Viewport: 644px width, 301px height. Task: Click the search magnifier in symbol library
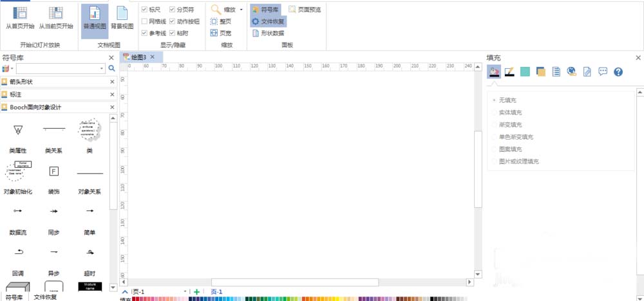(111, 68)
